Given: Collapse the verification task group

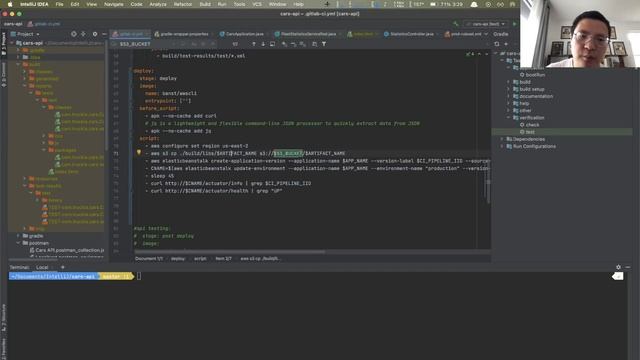Looking at the screenshot, I should click(x=509, y=118).
